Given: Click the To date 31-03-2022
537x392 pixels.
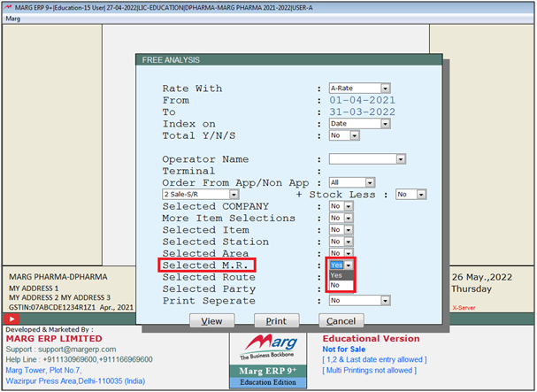Looking at the screenshot, I should [362, 112].
